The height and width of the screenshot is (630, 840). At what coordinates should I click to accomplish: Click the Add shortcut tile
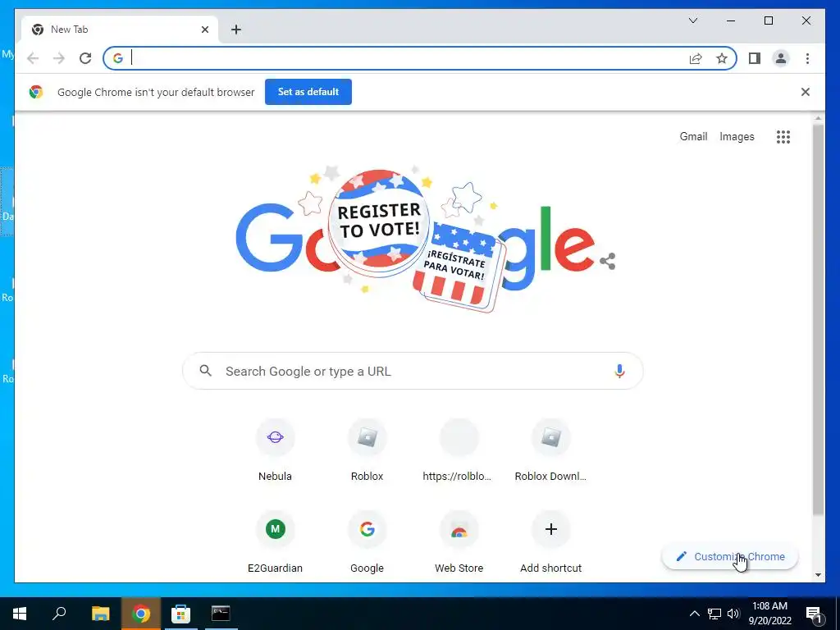(550, 542)
